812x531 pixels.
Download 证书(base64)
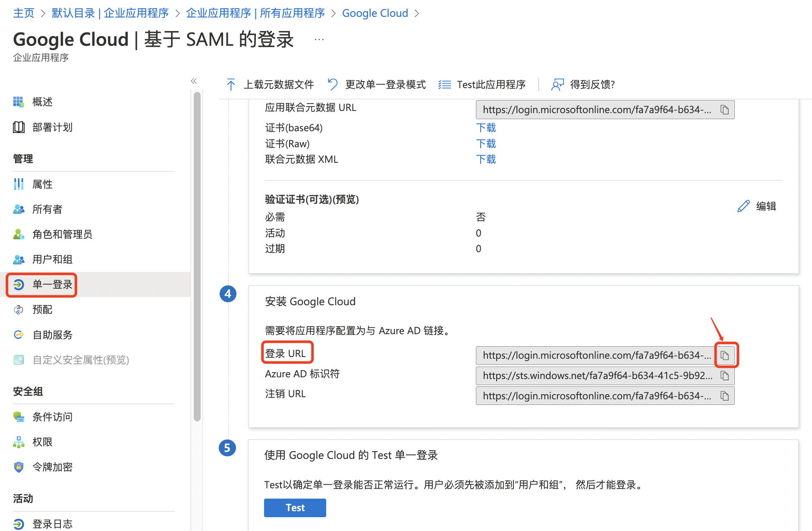(x=486, y=128)
